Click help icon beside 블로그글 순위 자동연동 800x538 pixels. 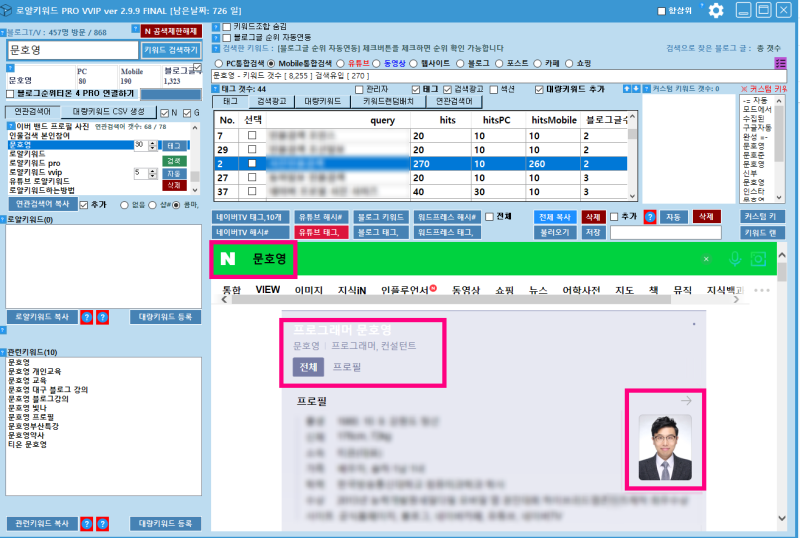pos(216,38)
